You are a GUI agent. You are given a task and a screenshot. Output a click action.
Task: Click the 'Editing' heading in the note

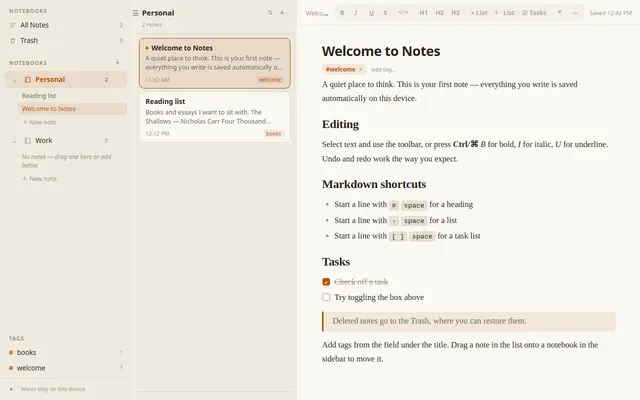tap(340, 124)
